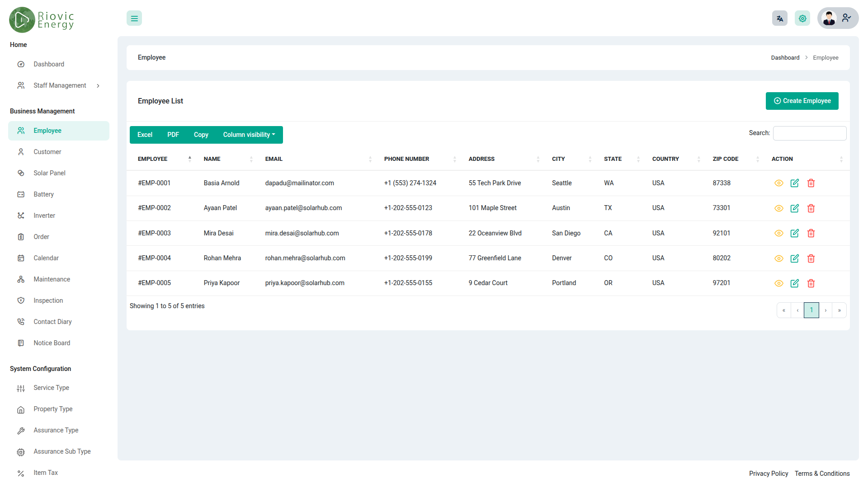Open Calendar in the sidebar

[59, 258]
